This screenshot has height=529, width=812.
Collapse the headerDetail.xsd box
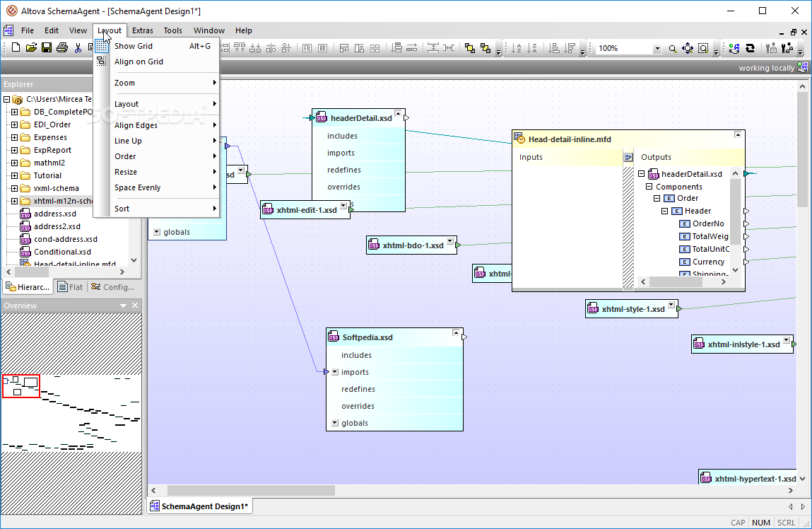tap(398, 113)
